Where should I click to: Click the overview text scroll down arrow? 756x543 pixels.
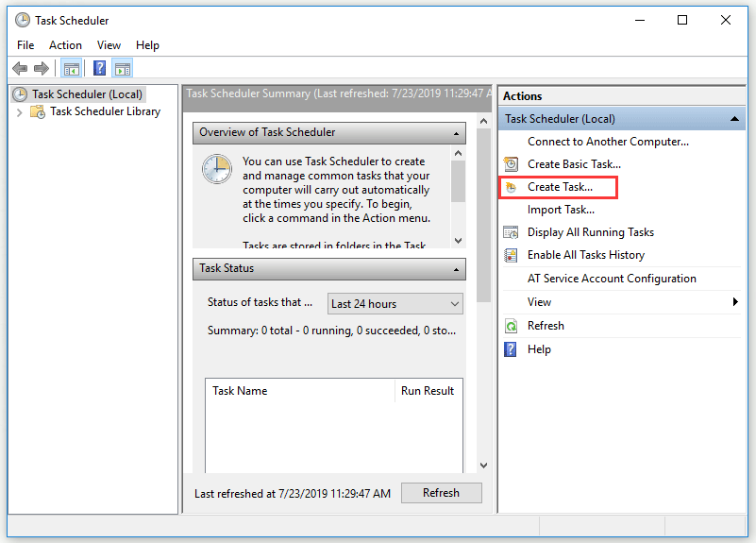pos(458,240)
